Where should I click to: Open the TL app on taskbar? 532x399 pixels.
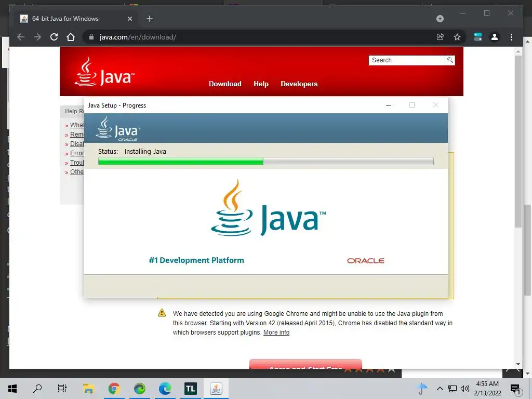190,389
